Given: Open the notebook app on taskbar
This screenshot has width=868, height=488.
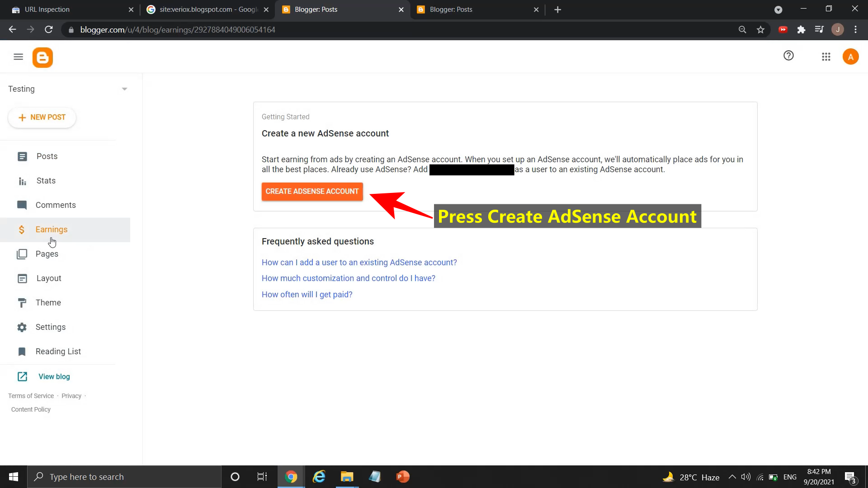Looking at the screenshot, I should click(375, 477).
